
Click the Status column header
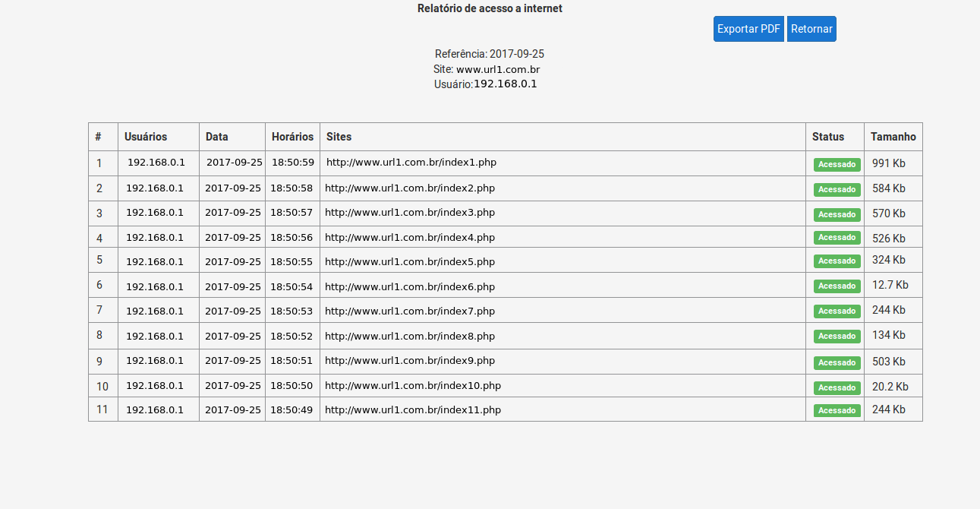coord(827,137)
